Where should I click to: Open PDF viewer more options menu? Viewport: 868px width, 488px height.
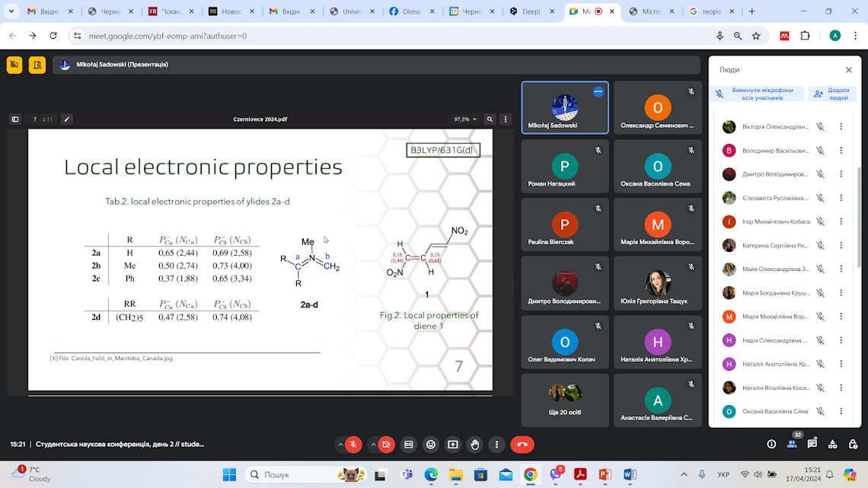tap(506, 119)
